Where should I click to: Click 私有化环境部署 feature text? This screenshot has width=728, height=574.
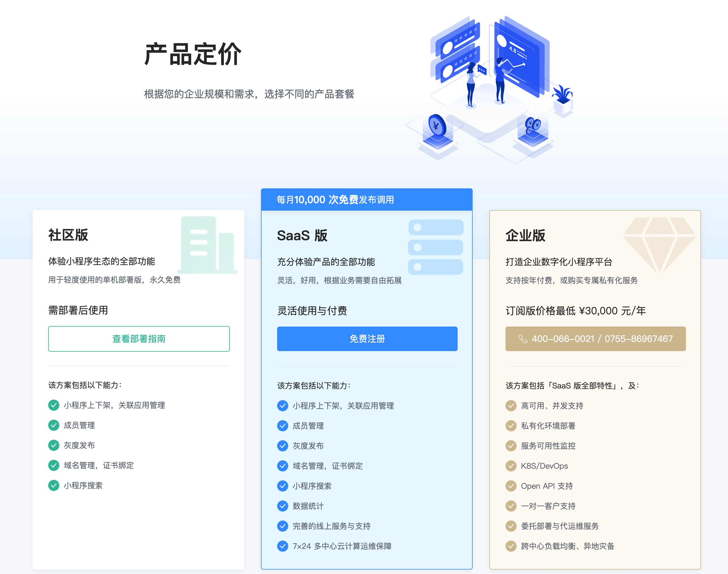[x=548, y=426]
